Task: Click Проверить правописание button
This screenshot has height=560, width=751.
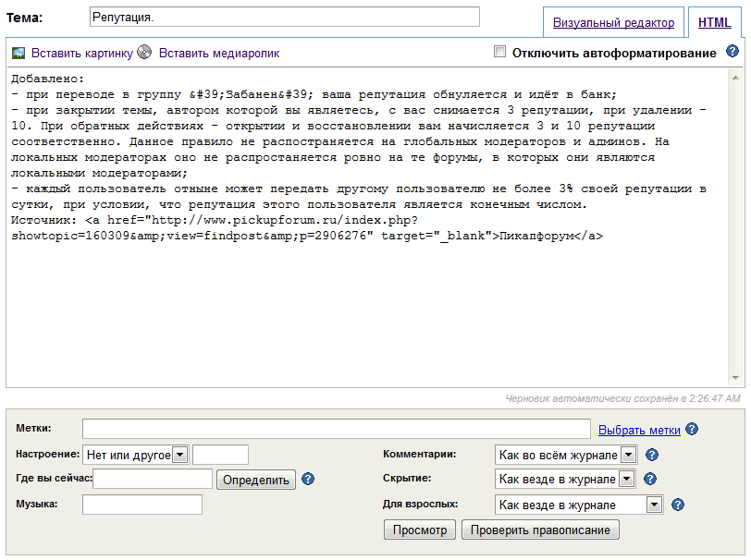Action: tap(540, 530)
